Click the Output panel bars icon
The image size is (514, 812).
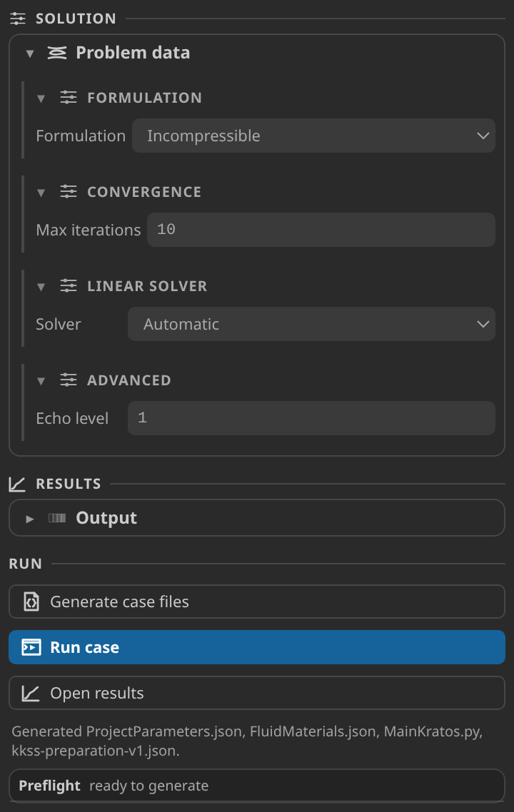pos(57,518)
